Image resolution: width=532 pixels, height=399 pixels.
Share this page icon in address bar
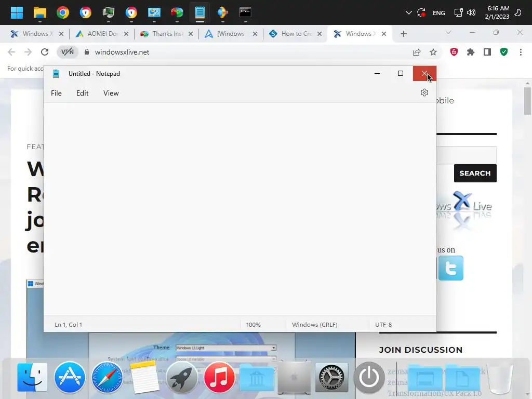pyautogui.click(x=416, y=52)
